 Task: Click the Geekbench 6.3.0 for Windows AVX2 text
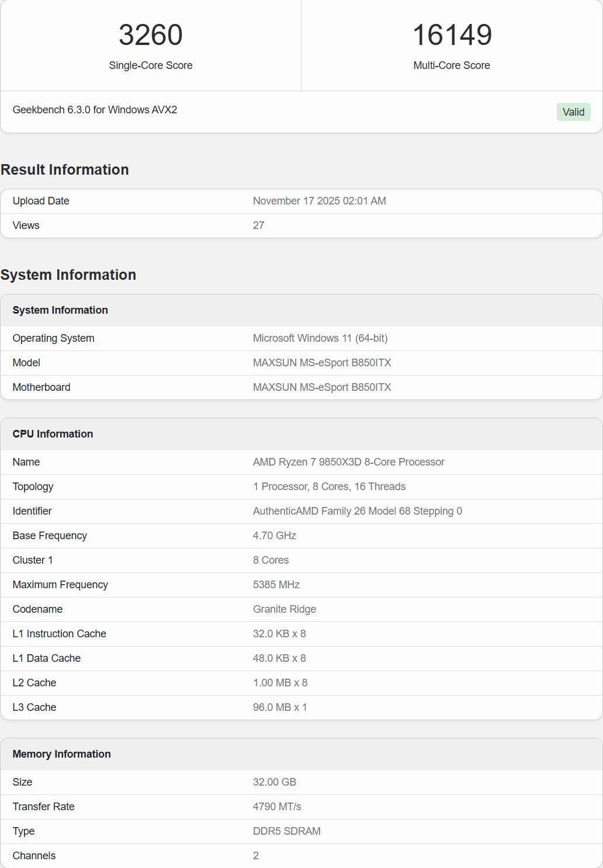pyautogui.click(x=95, y=110)
